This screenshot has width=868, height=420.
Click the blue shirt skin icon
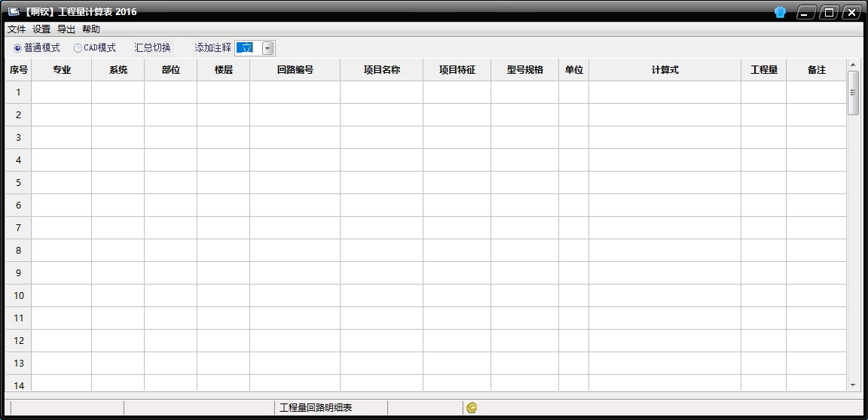pos(780,12)
